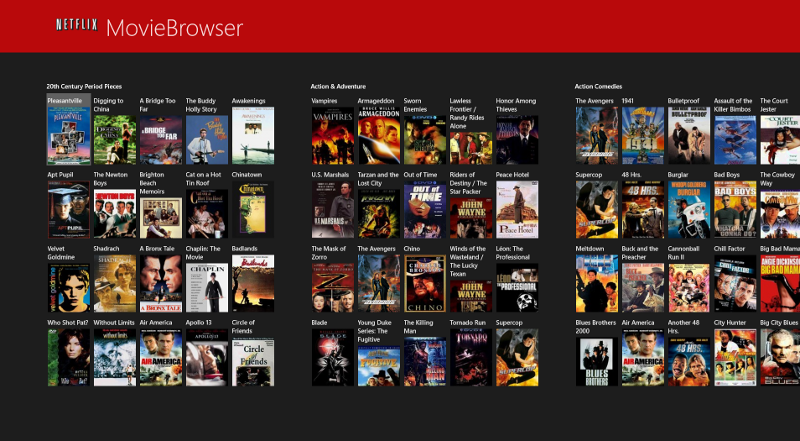800x441 pixels.
Task: Open the Chaplin: The Movie poster
Action: (x=207, y=287)
